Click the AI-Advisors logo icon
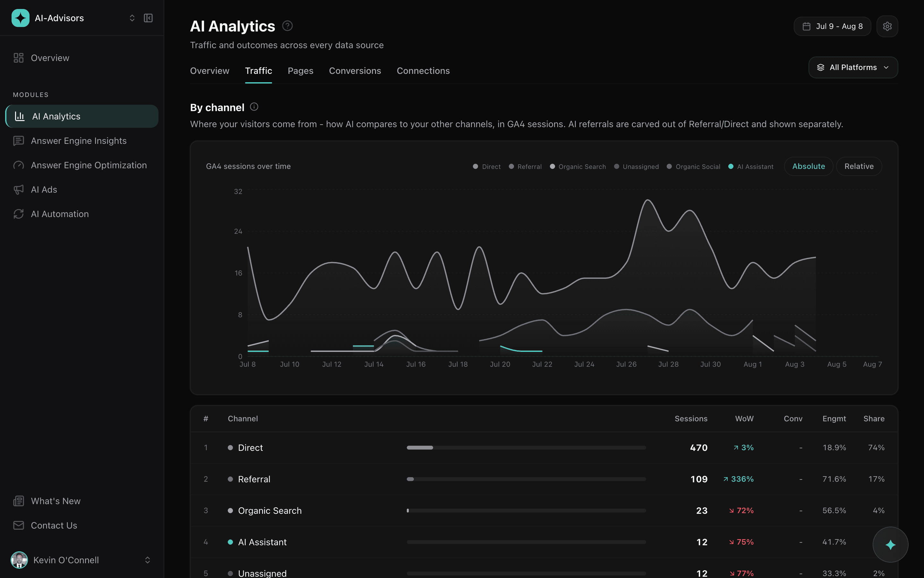924x578 pixels. pos(20,18)
